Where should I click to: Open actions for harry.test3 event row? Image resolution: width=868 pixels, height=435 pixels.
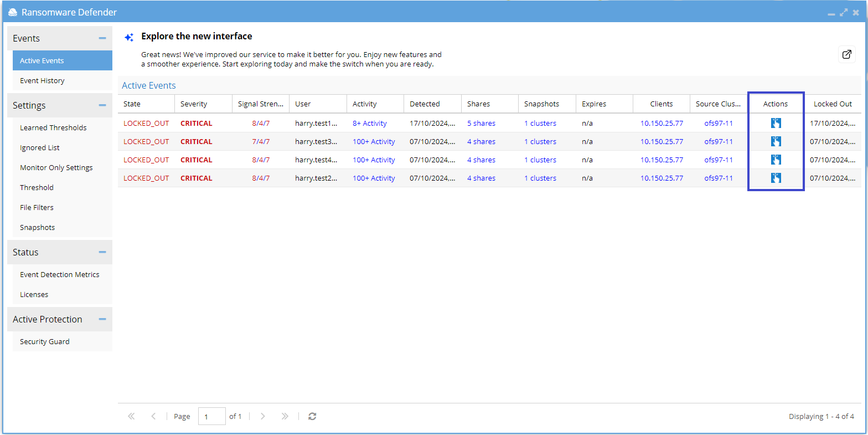coord(776,141)
